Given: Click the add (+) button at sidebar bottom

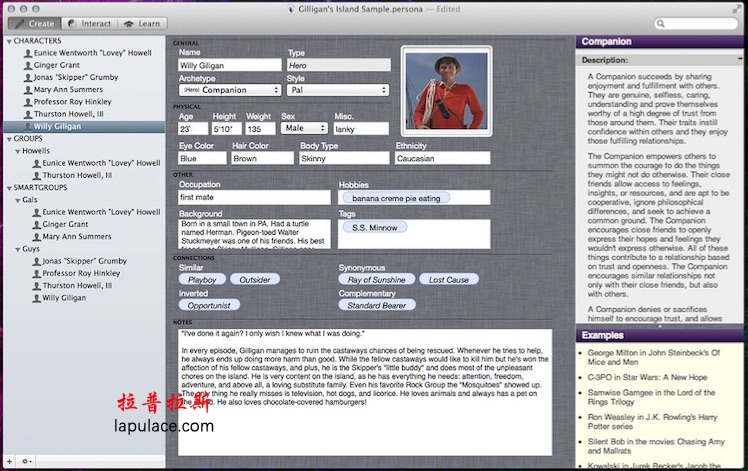Looking at the screenshot, I should [x=10, y=461].
